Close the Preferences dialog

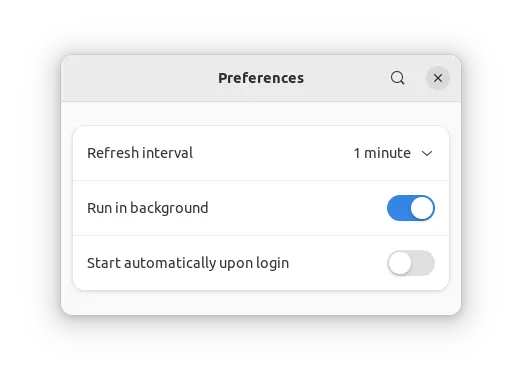438,78
